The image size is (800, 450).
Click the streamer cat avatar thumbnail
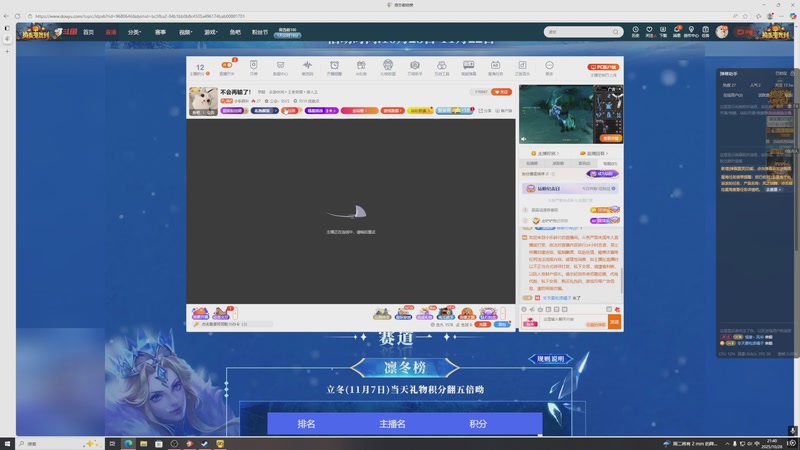tap(203, 101)
